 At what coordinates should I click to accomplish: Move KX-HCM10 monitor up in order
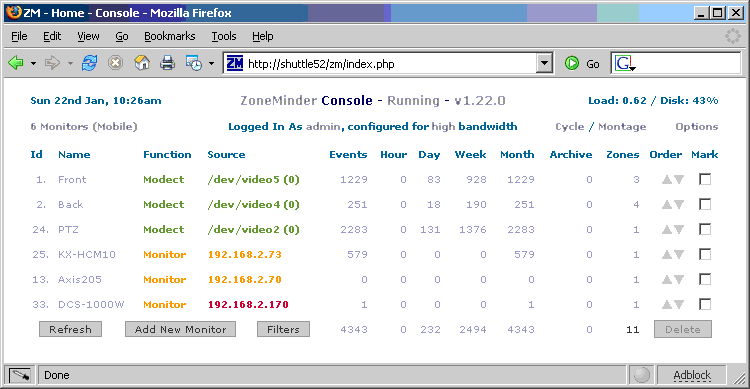tap(667, 255)
